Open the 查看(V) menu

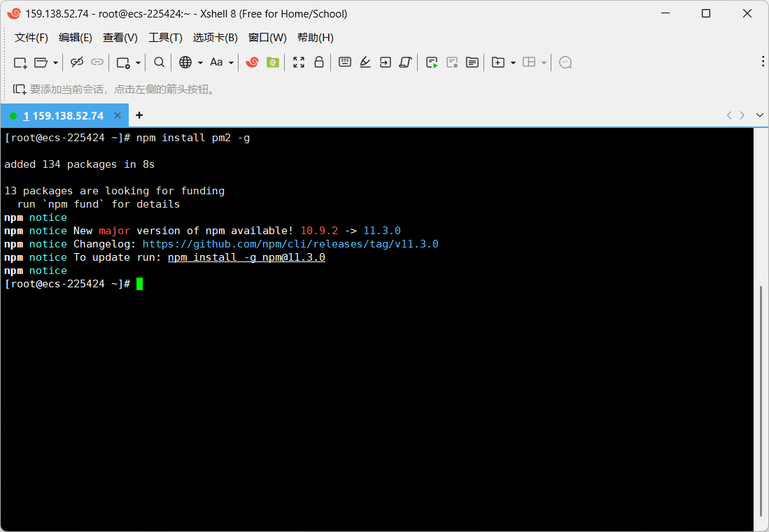pos(120,38)
